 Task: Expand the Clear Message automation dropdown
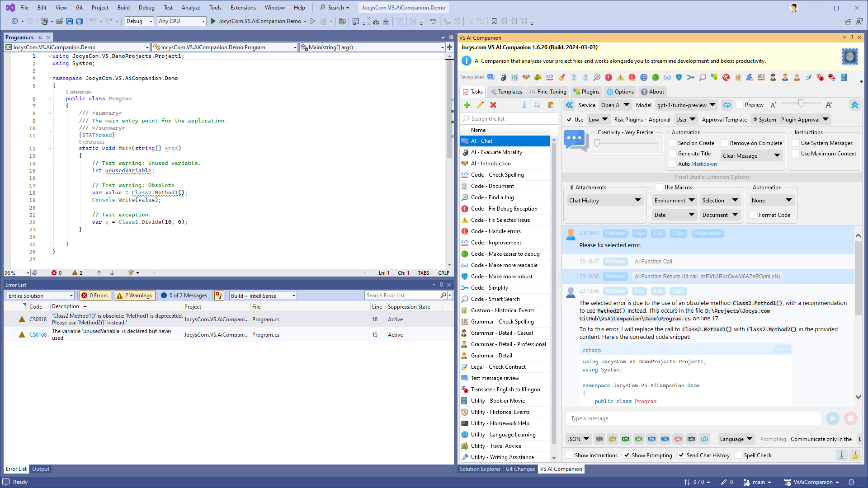point(751,155)
